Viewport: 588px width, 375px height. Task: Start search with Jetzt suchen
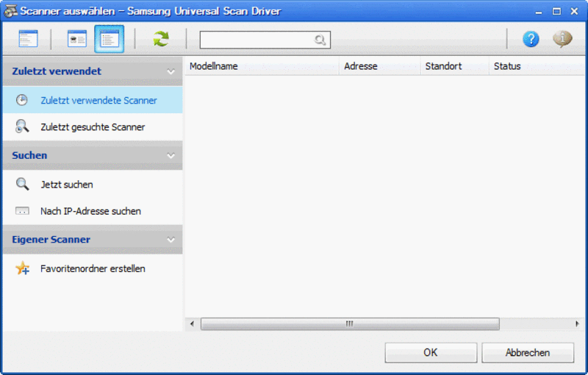pyautogui.click(x=93, y=184)
